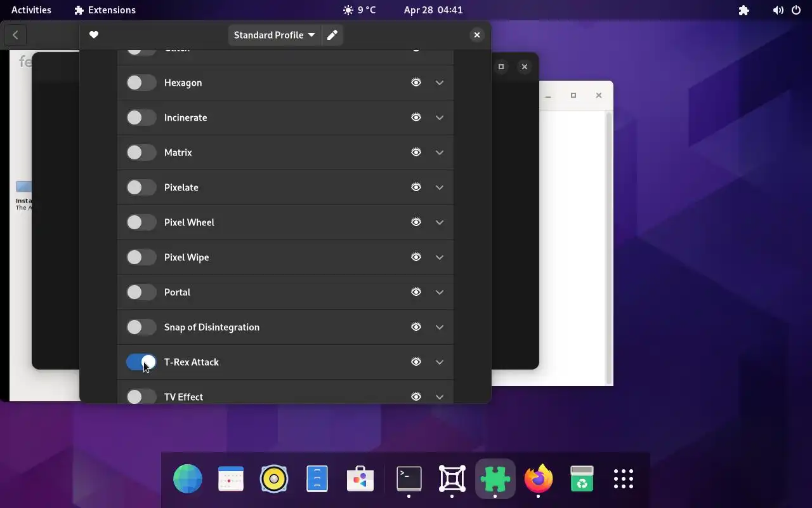Viewport: 812px width, 508px height.
Task: Enable the Portal effect switch
Action: point(141,292)
